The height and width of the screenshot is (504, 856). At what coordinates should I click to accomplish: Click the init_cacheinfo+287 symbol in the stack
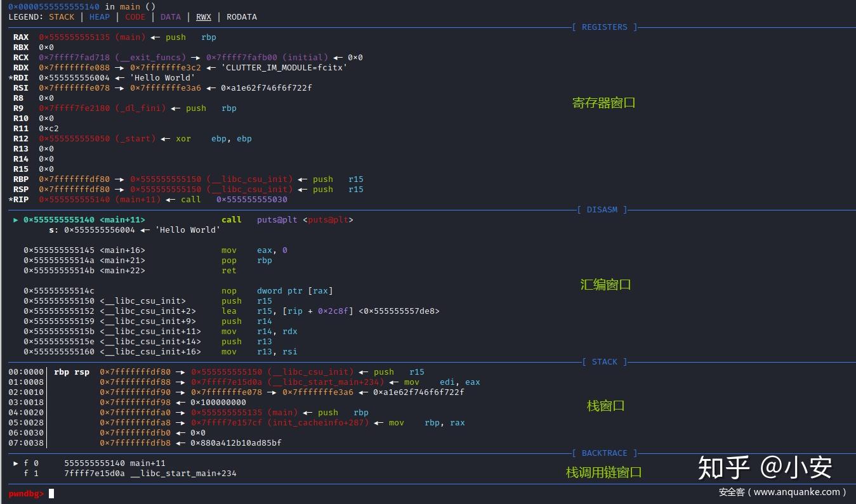318,422
